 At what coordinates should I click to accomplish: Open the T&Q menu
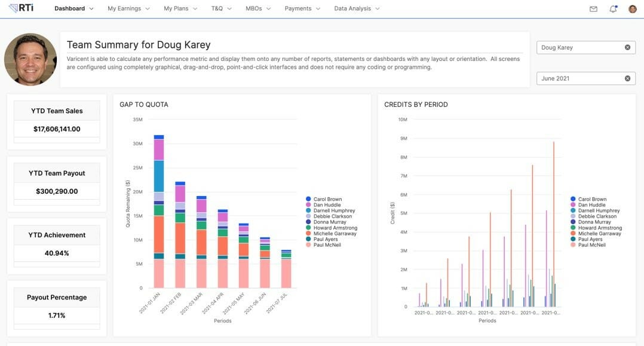(221, 9)
